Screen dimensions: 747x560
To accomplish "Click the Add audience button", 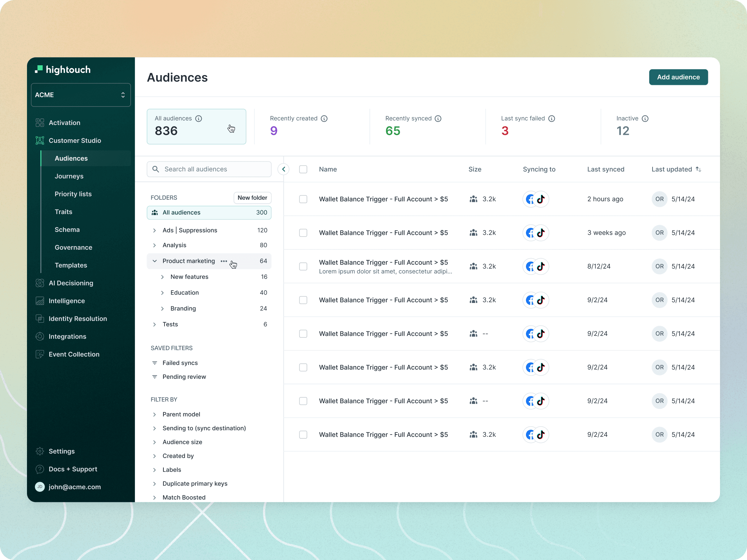I will pos(678,77).
